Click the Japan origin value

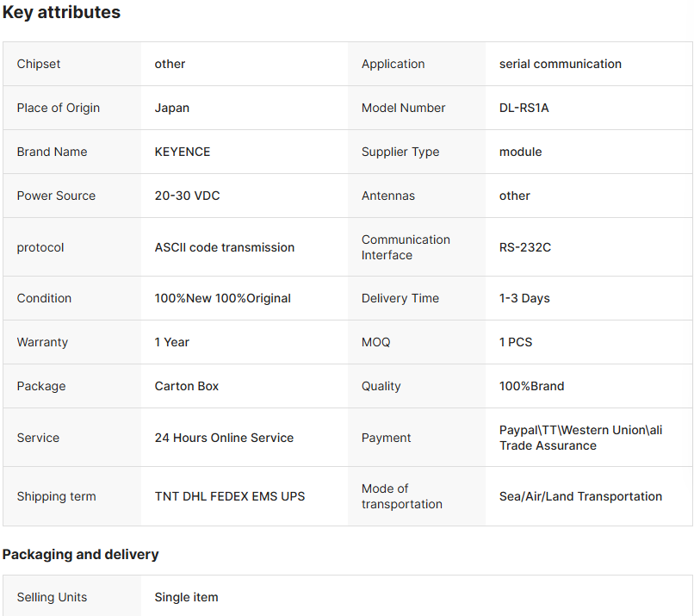(172, 108)
